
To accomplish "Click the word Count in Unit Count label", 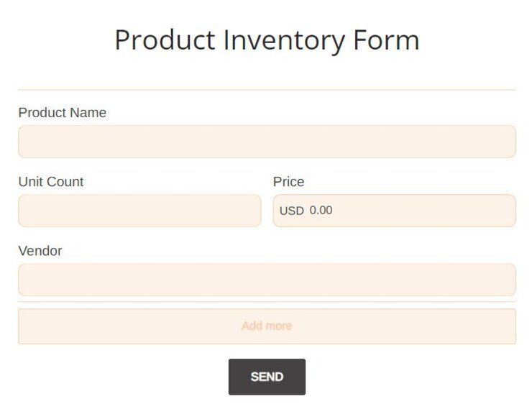I will [x=65, y=182].
